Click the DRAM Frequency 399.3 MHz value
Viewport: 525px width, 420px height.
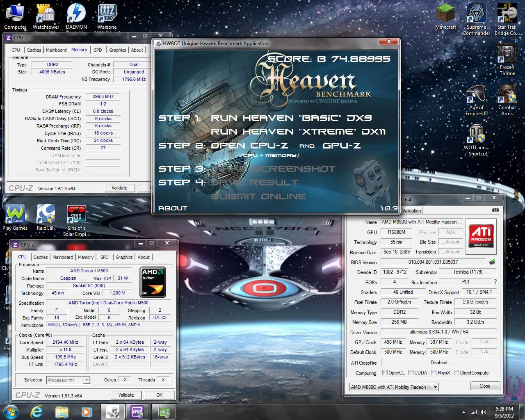coord(103,97)
